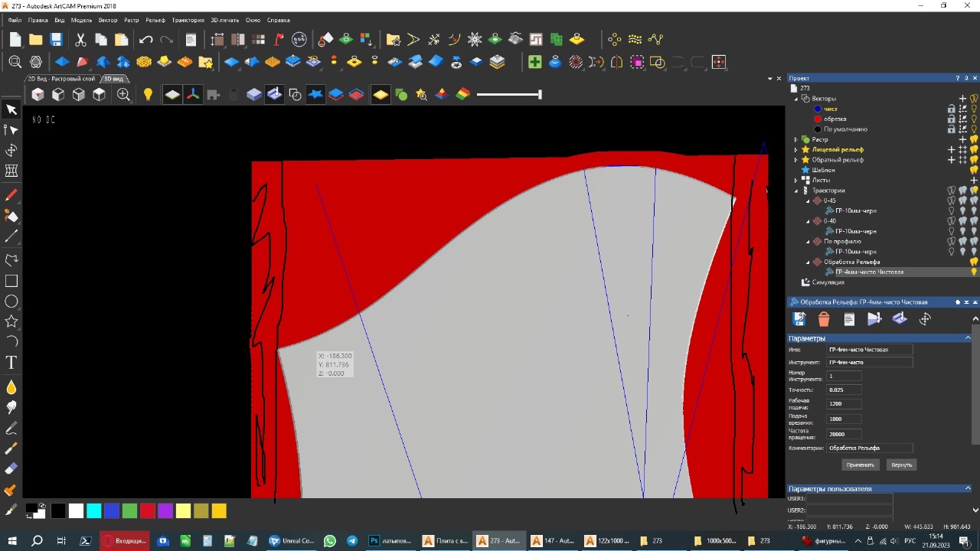Open the 'Вектор' menu
Screen dimensions: 980x551
pyautogui.click(x=108, y=20)
